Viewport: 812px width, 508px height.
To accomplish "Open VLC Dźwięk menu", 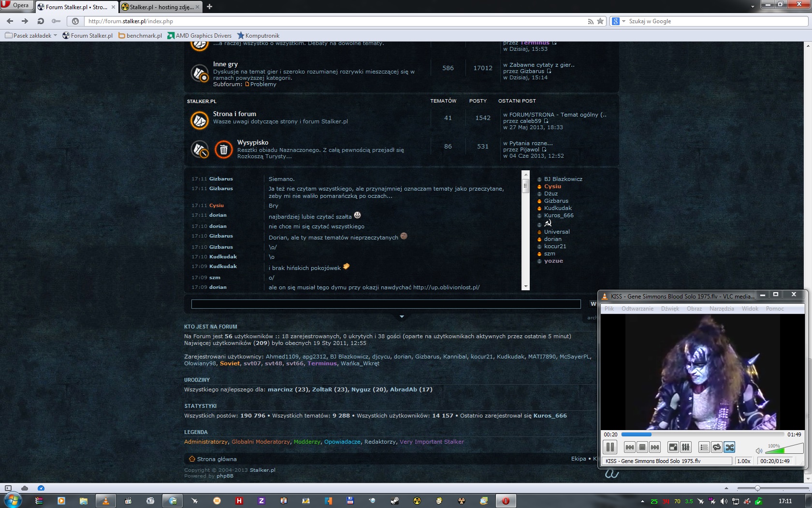I will pyautogui.click(x=670, y=309).
